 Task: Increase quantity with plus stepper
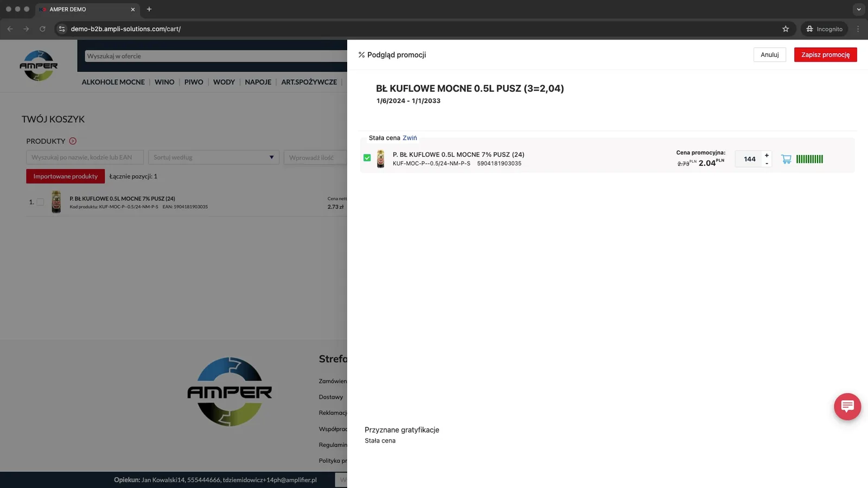click(x=767, y=155)
